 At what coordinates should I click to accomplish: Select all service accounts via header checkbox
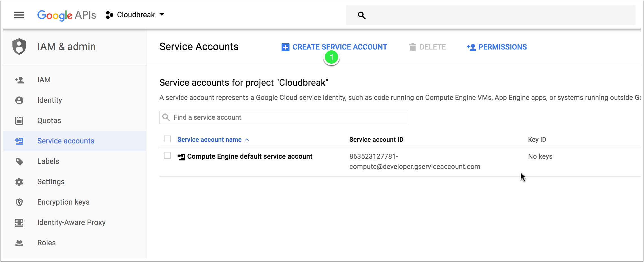coord(167,139)
